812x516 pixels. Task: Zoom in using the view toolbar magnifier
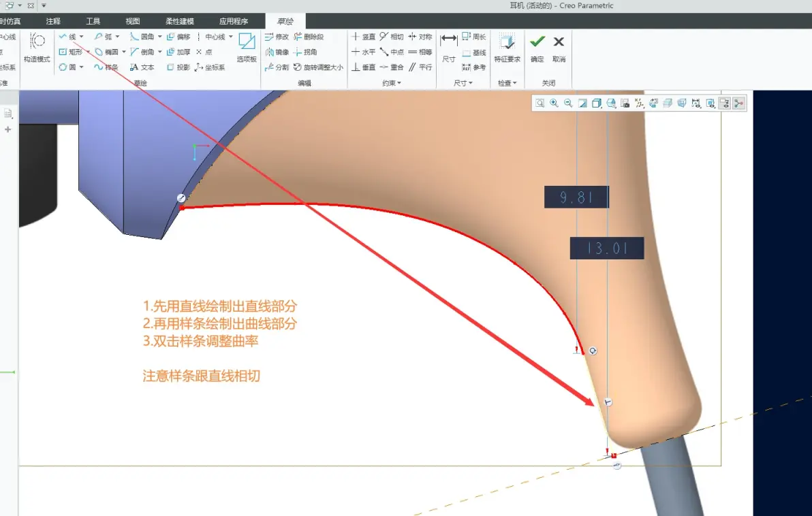(x=554, y=103)
